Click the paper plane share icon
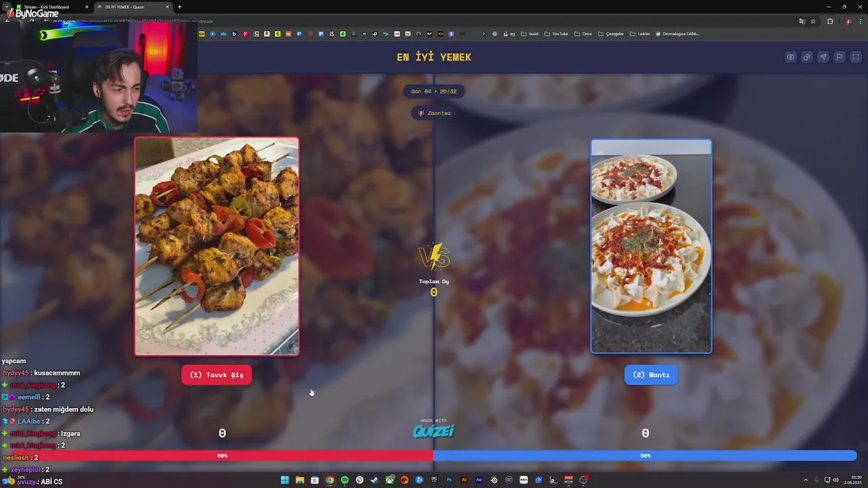The height and width of the screenshot is (488, 868). click(823, 57)
